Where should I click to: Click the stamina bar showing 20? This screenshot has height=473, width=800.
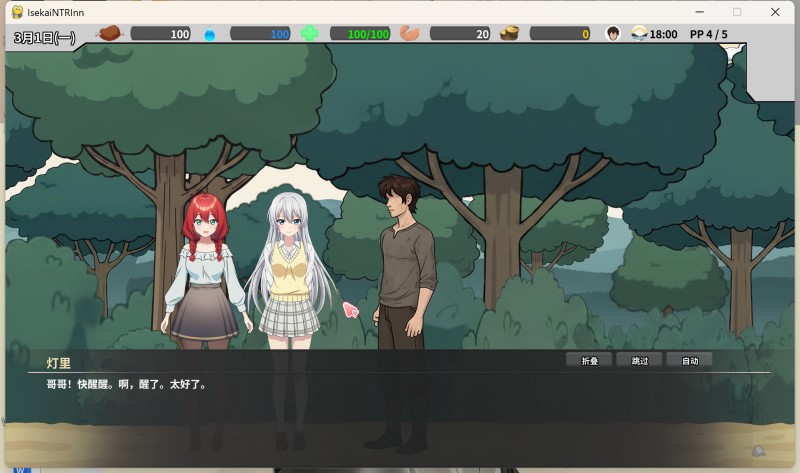(x=460, y=34)
